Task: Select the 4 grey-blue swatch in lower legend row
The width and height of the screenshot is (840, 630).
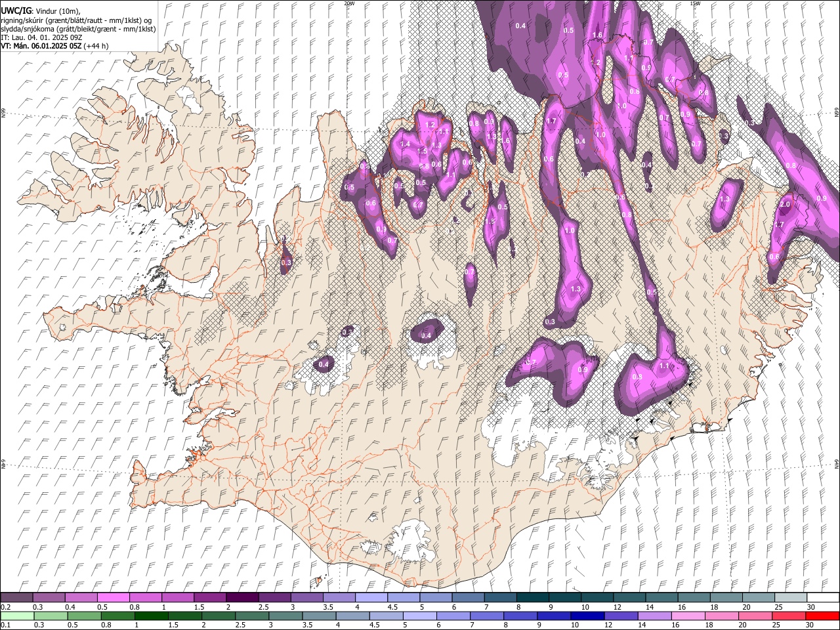Action: [352, 616]
